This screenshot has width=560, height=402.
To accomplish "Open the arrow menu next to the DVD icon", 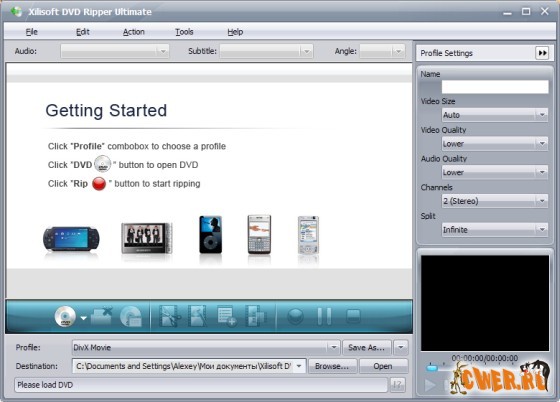I will tap(83, 318).
